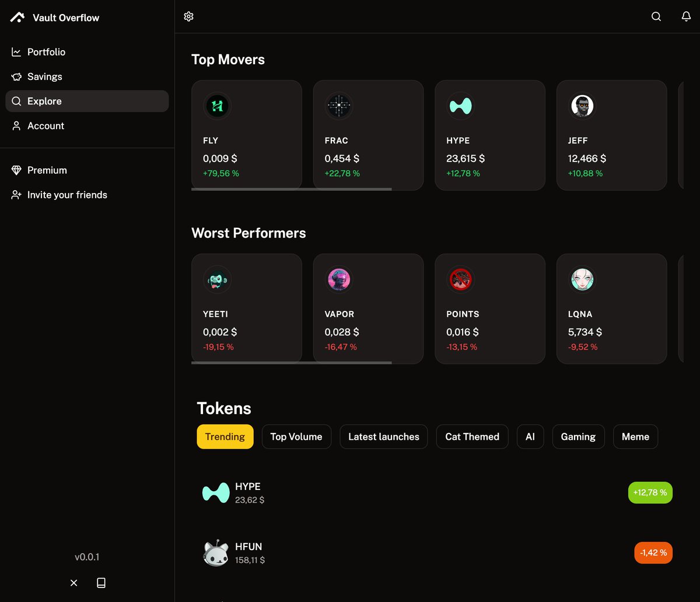Image resolution: width=700 pixels, height=602 pixels.
Task: Go to Portfolio page
Action: click(x=87, y=52)
